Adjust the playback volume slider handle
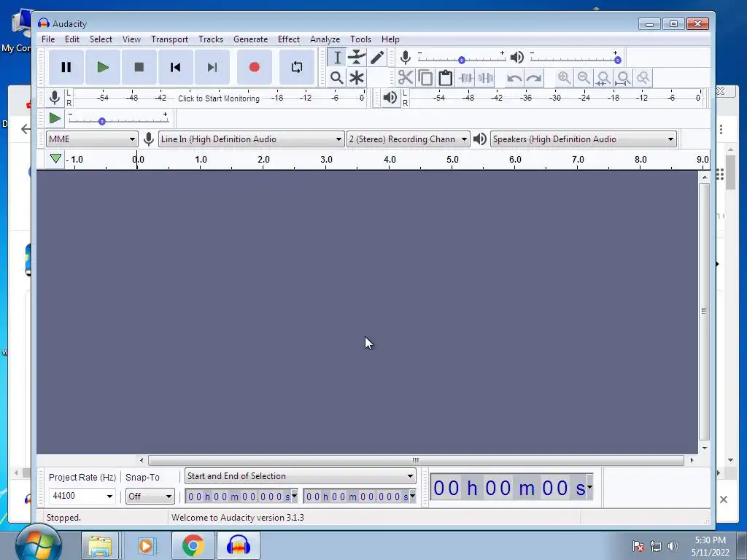The width and height of the screenshot is (747, 560). [617, 61]
